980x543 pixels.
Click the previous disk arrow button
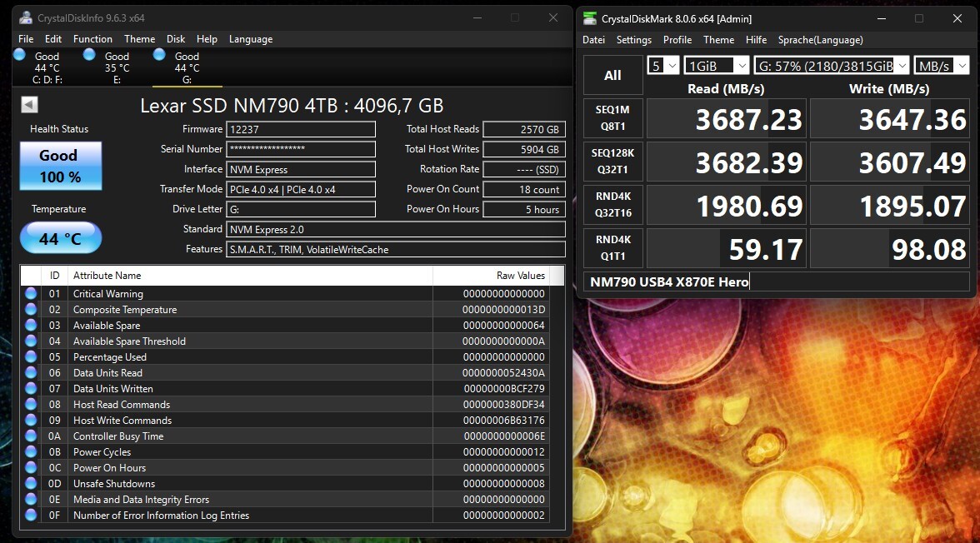(x=29, y=104)
